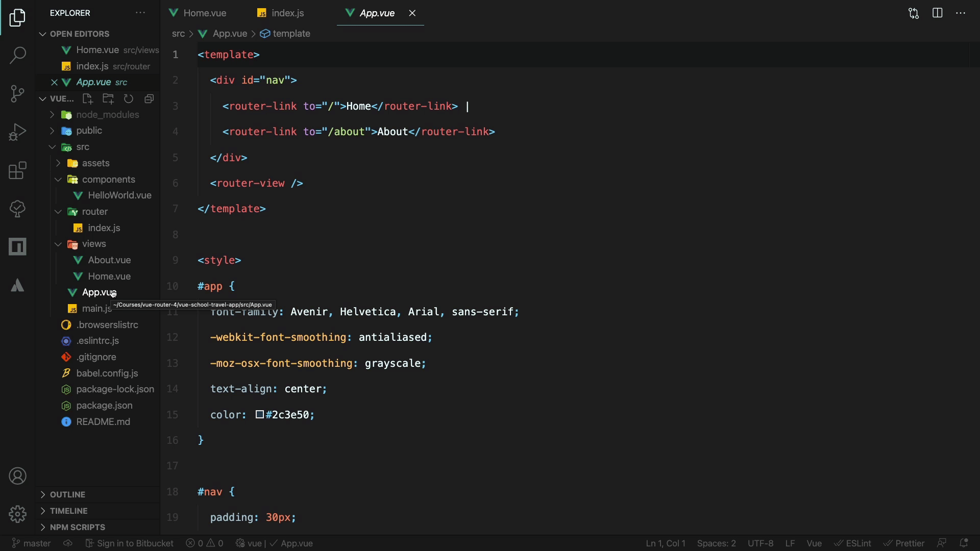Click New File icon in explorer header

pos(87,98)
